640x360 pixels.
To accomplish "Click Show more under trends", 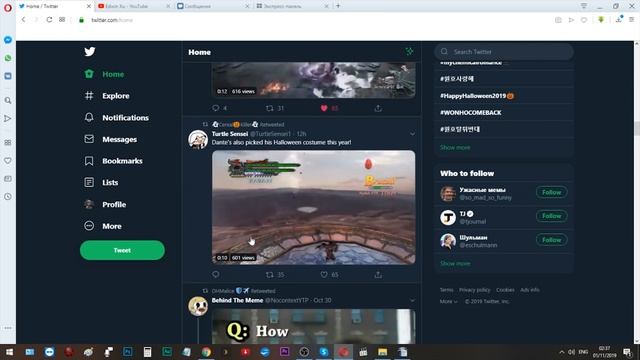I will pos(455,147).
